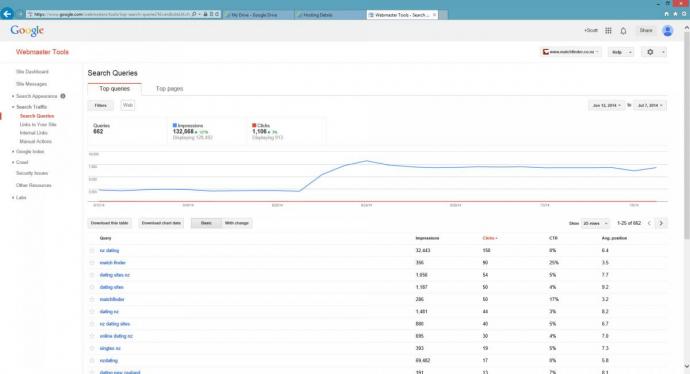Click Download chart data

coord(161,223)
